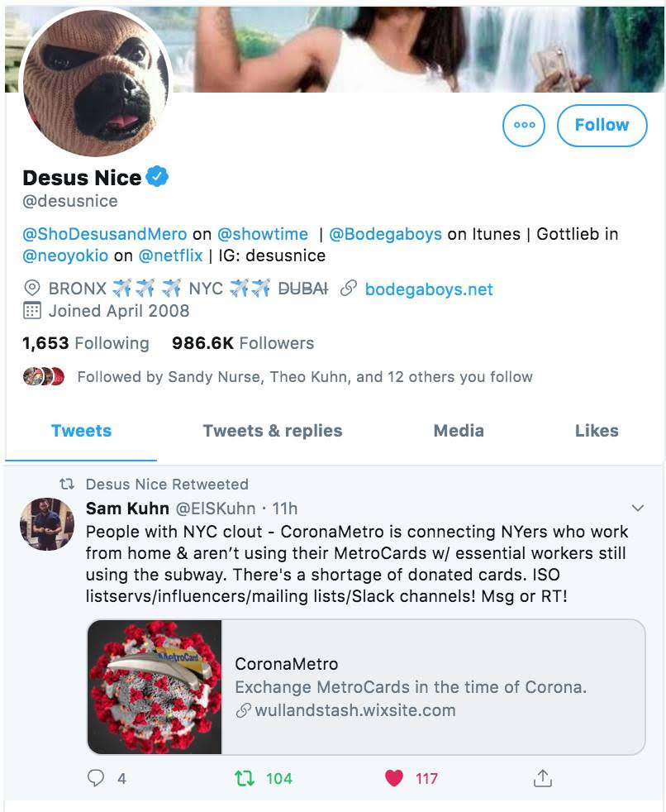Open the Likes tab
This screenshot has height=812, width=666.
pos(597,431)
